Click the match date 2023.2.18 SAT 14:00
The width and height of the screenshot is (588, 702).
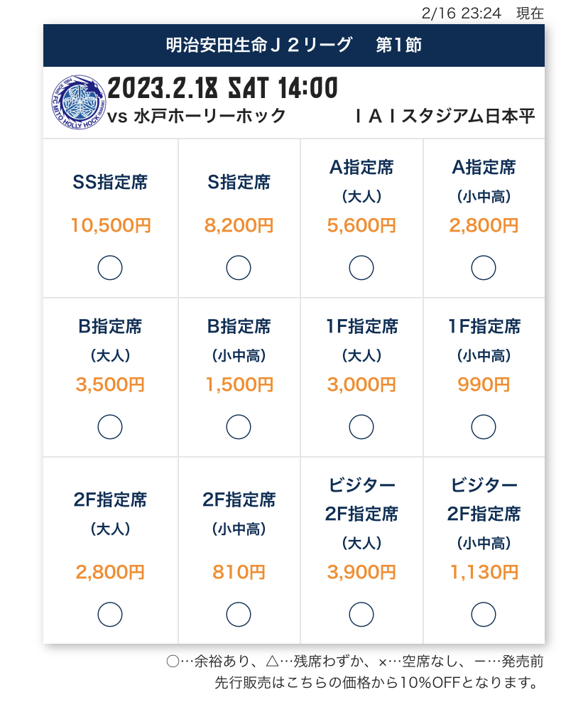tap(222, 87)
